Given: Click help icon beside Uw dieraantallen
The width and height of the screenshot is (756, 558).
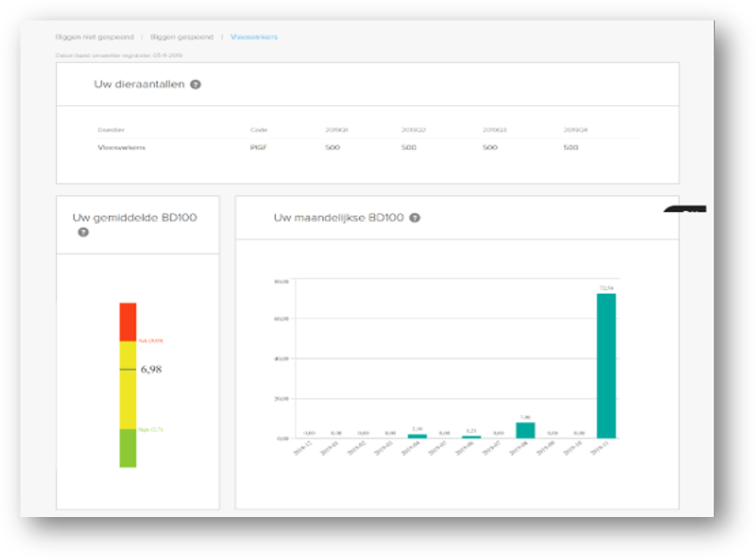Looking at the screenshot, I should tap(195, 84).
